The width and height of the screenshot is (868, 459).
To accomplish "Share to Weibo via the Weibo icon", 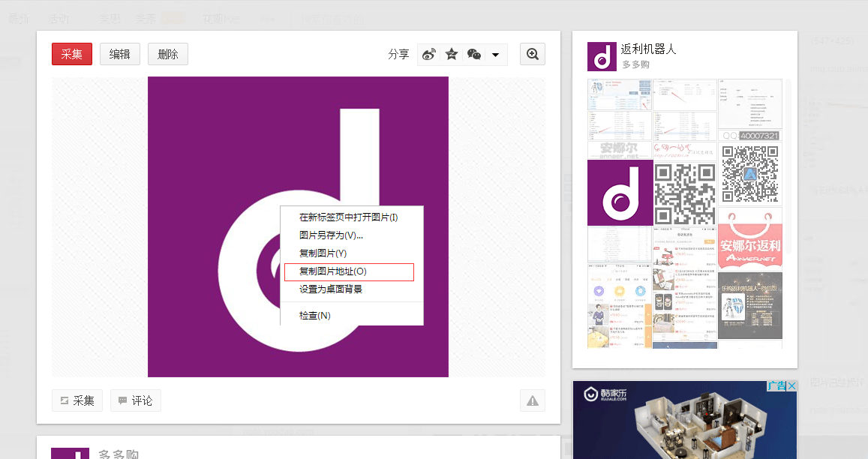I will click(429, 54).
